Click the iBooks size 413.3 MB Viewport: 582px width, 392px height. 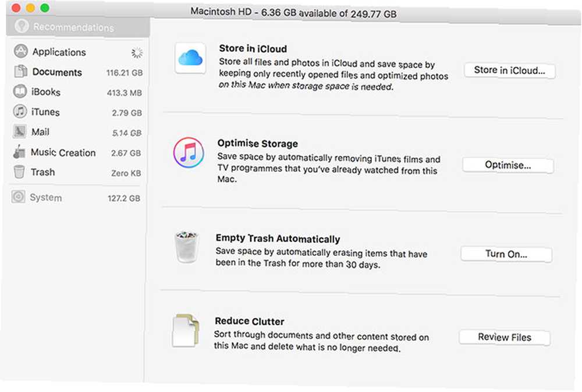[125, 92]
